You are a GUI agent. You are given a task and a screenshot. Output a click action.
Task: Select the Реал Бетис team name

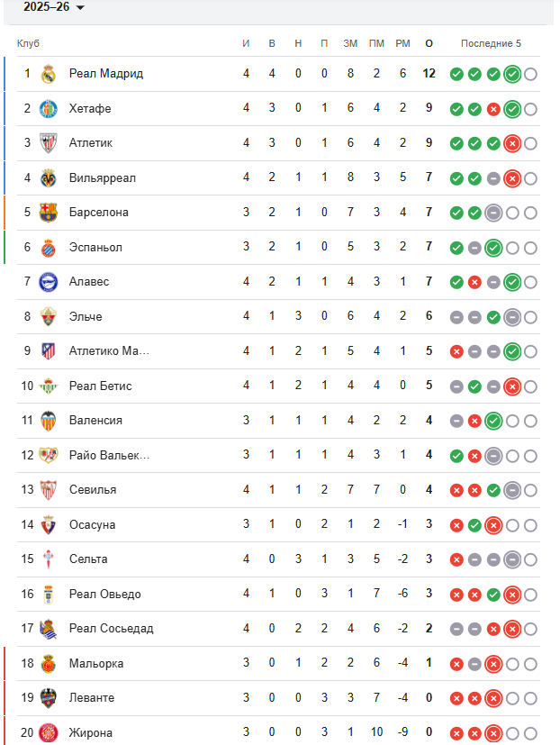[101, 386]
